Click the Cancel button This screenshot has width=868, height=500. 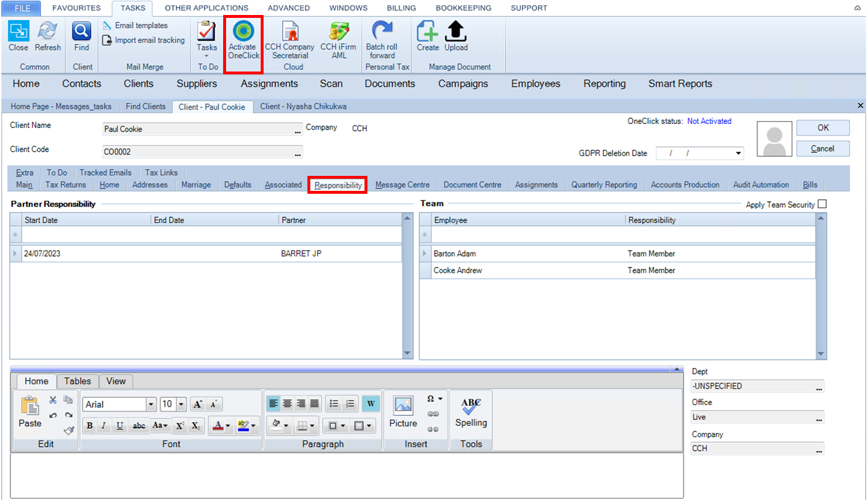pos(823,149)
